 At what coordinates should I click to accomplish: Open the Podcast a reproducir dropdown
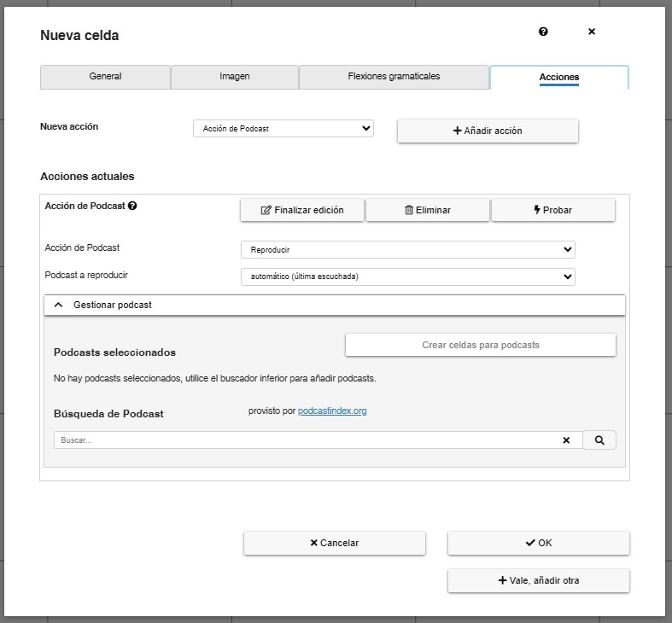408,277
